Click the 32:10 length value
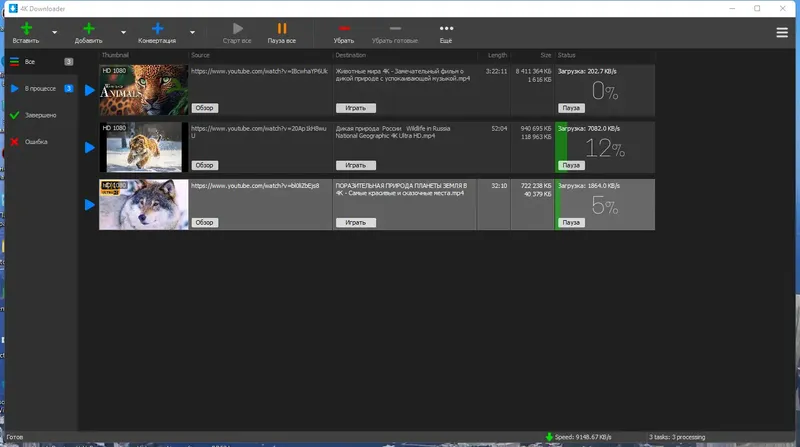Viewport: 800px width, 447px height. 499,186
